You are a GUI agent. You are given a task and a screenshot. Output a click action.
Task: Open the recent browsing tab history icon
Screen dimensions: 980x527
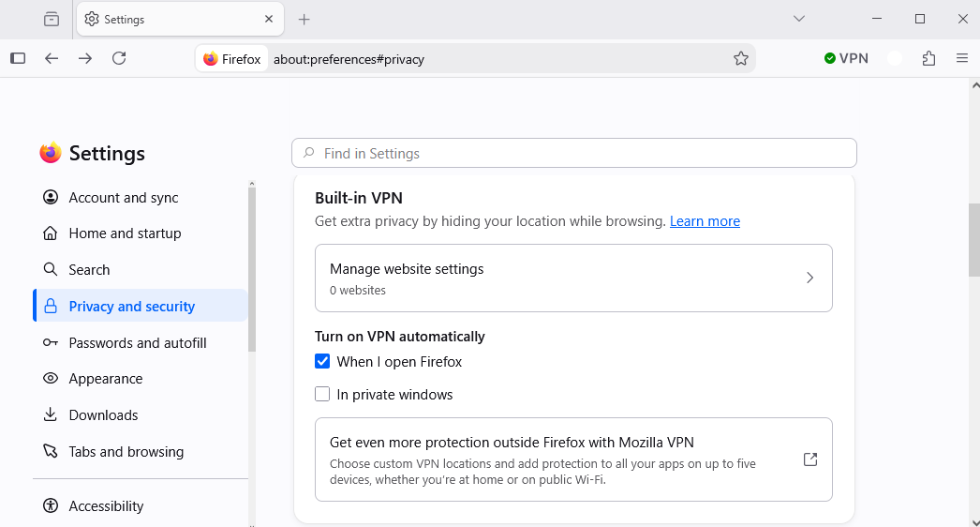[52, 20]
